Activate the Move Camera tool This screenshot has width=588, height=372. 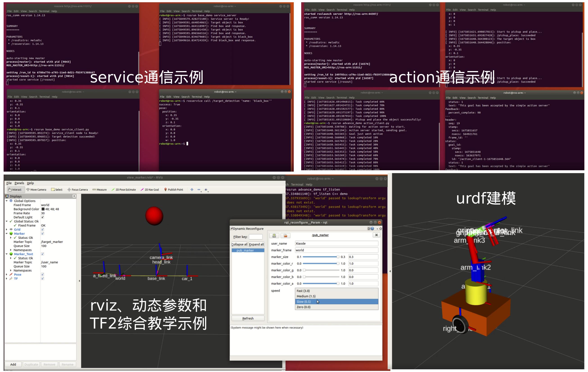tap(36, 190)
